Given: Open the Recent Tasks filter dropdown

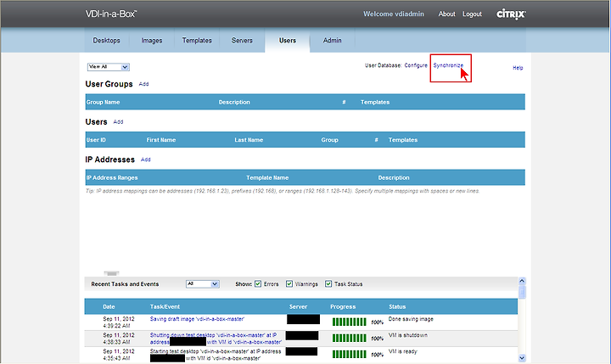Looking at the screenshot, I should tap(203, 284).
